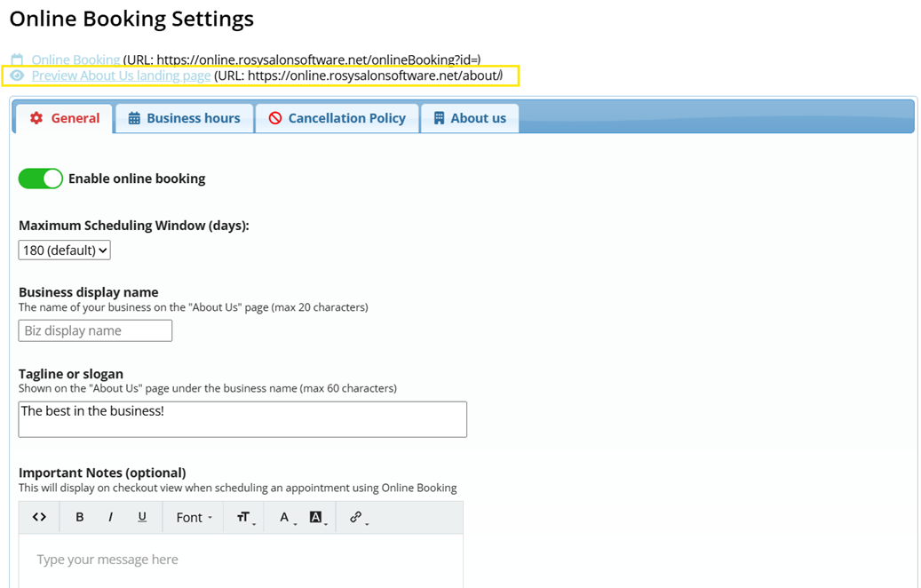Click the calendar icon on Business hours tab
The image size is (921, 588).
pyautogui.click(x=134, y=118)
